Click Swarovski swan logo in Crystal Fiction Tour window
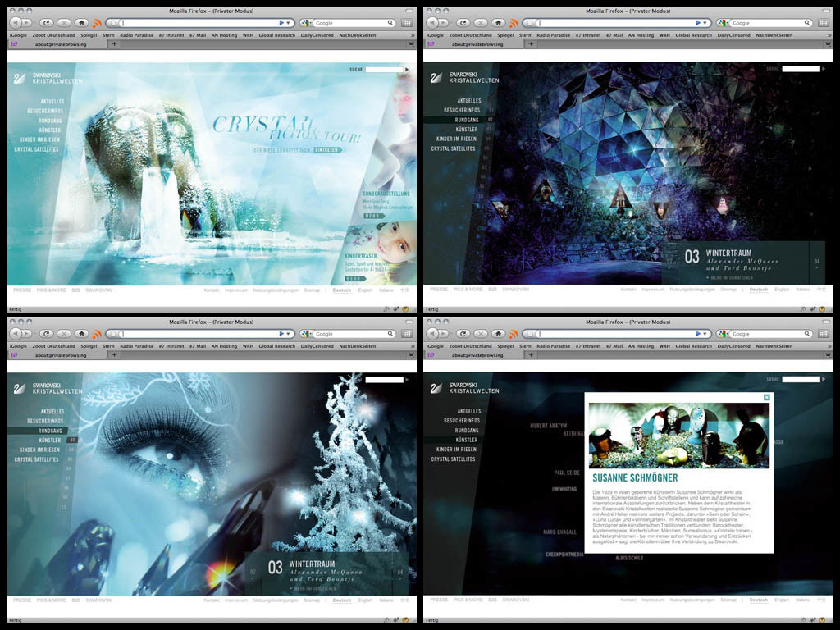 click(20, 78)
